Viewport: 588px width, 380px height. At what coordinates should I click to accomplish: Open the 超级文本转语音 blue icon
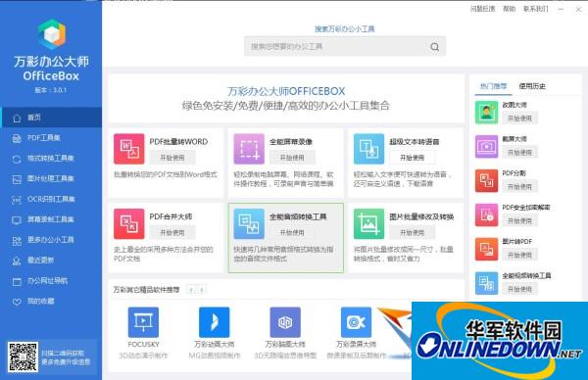point(369,149)
